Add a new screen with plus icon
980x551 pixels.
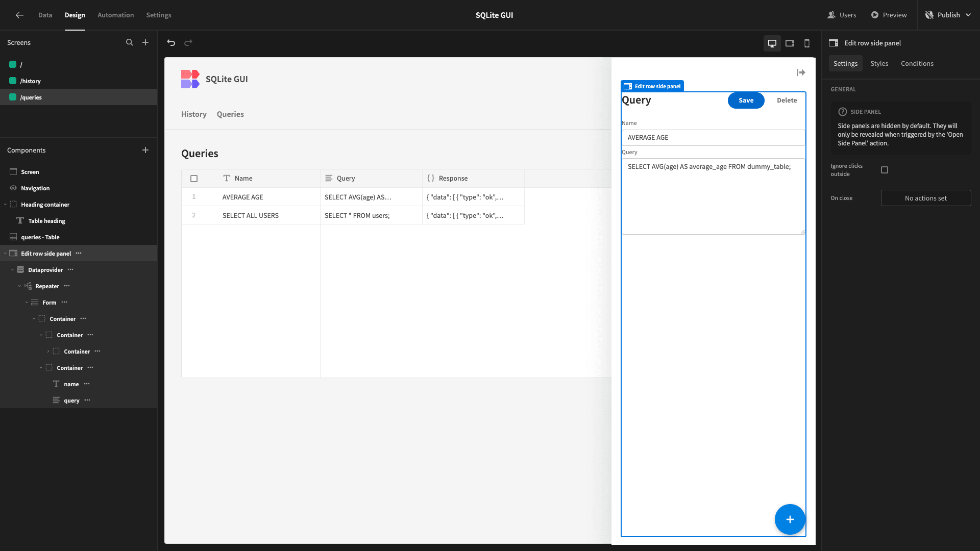tap(145, 42)
